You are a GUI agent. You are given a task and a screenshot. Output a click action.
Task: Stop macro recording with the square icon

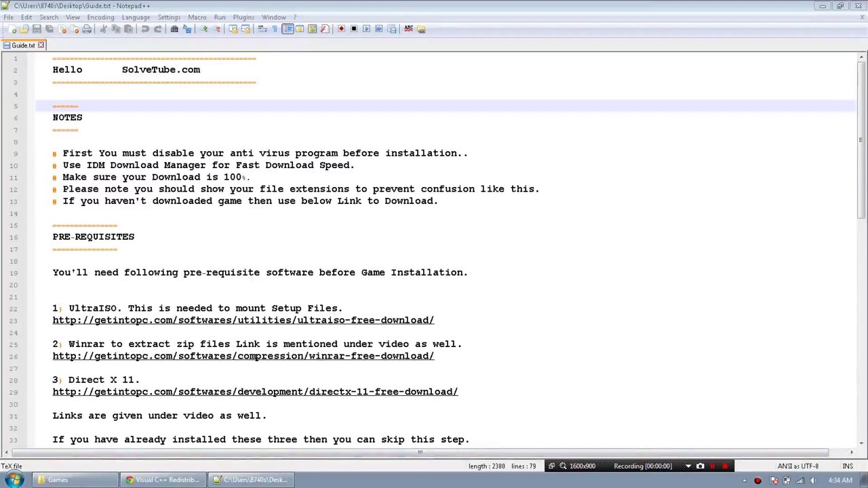click(x=353, y=29)
